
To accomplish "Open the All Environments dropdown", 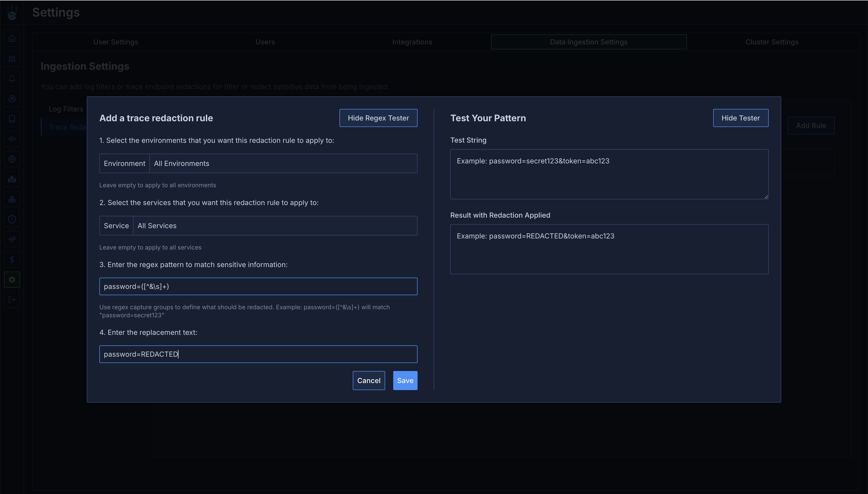I will (x=283, y=163).
